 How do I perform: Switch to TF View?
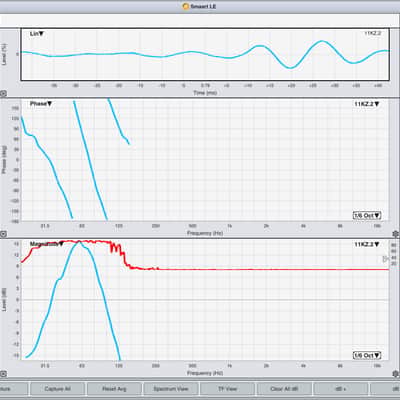pyautogui.click(x=227, y=389)
